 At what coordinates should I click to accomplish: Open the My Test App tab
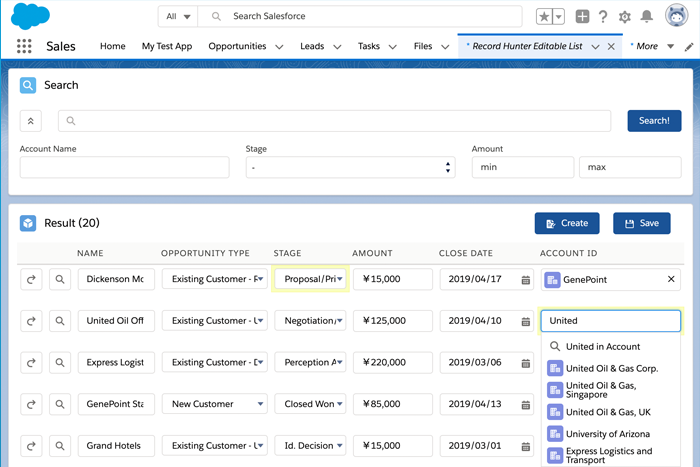pos(167,46)
